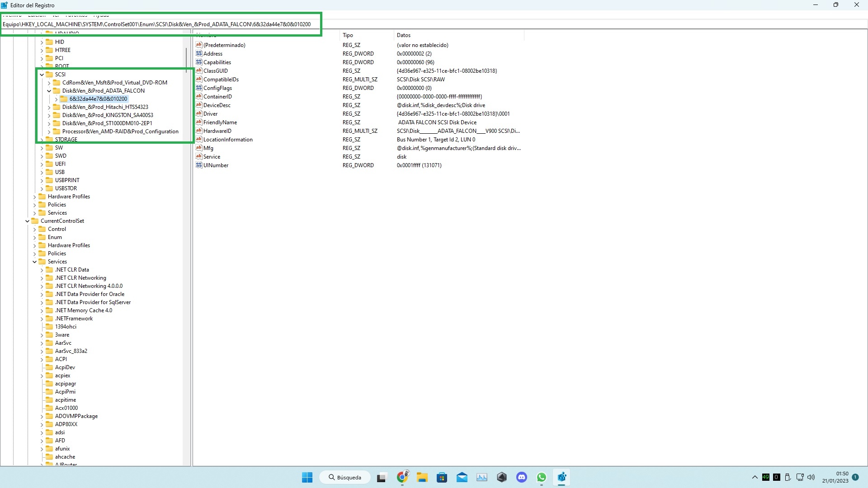868x488 pixels.
Task: Select the Address value icon
Action: point(198,53)
